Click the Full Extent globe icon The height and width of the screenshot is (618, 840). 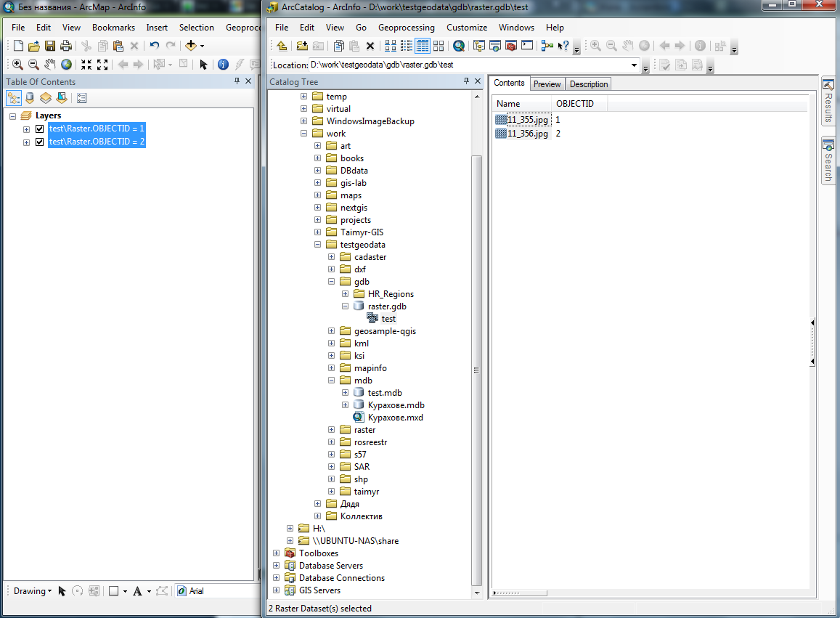coord(66,65)
